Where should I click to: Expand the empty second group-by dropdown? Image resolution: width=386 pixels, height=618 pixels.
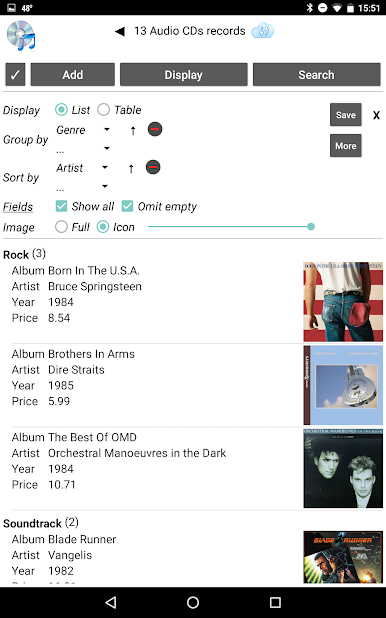coord(83,150)
